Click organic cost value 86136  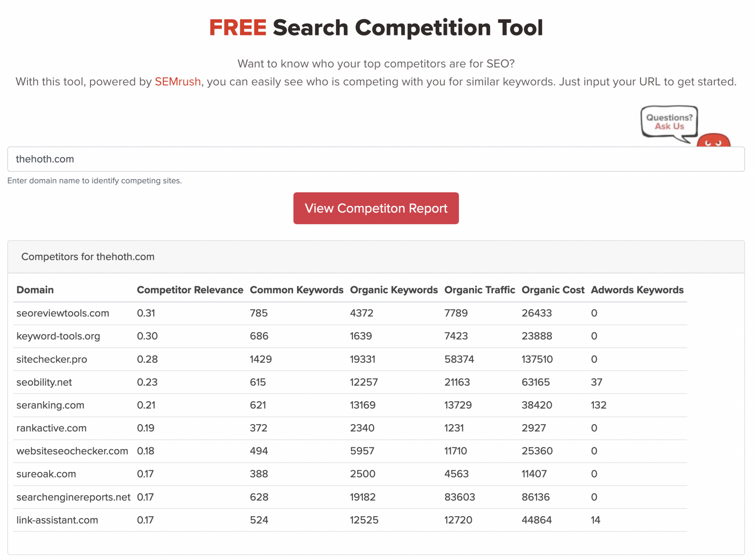click(536, 497)
